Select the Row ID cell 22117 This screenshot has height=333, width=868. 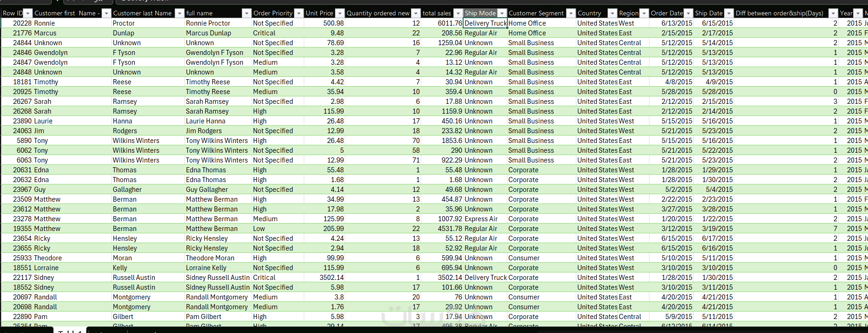(x=17, y=278)
